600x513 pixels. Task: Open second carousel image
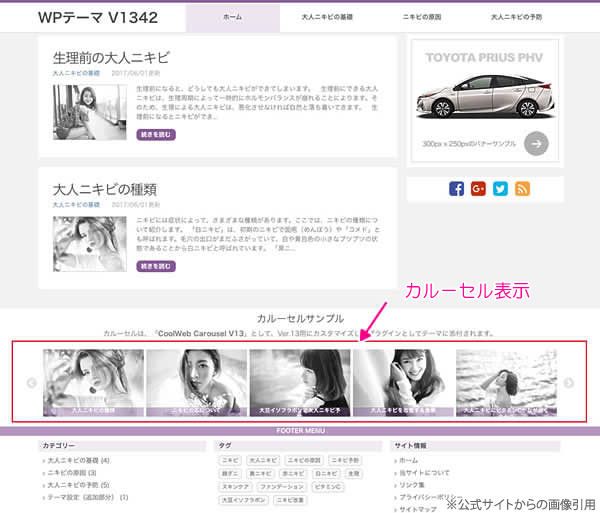[x=197, y=383]
